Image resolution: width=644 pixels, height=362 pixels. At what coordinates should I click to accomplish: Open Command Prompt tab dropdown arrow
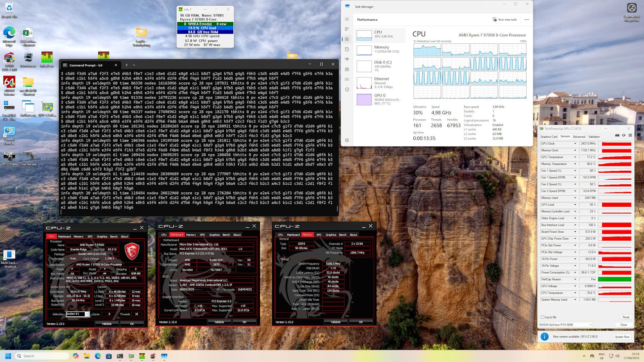(x=134, y=65)
